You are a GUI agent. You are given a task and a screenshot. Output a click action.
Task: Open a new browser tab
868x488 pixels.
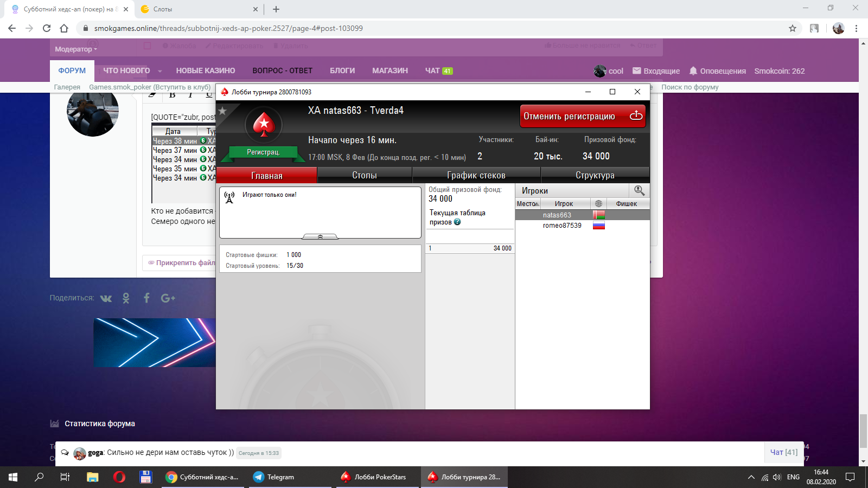[276, 9]
